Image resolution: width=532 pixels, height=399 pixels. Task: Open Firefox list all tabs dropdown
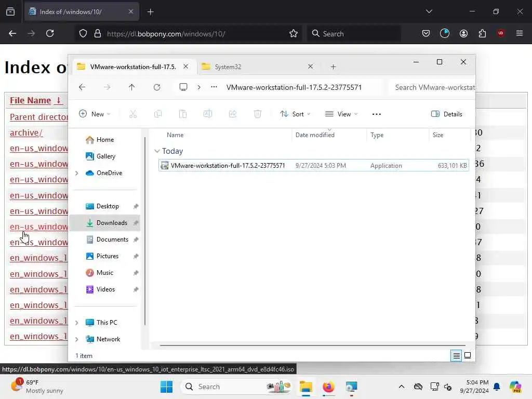tap(429, 11)
